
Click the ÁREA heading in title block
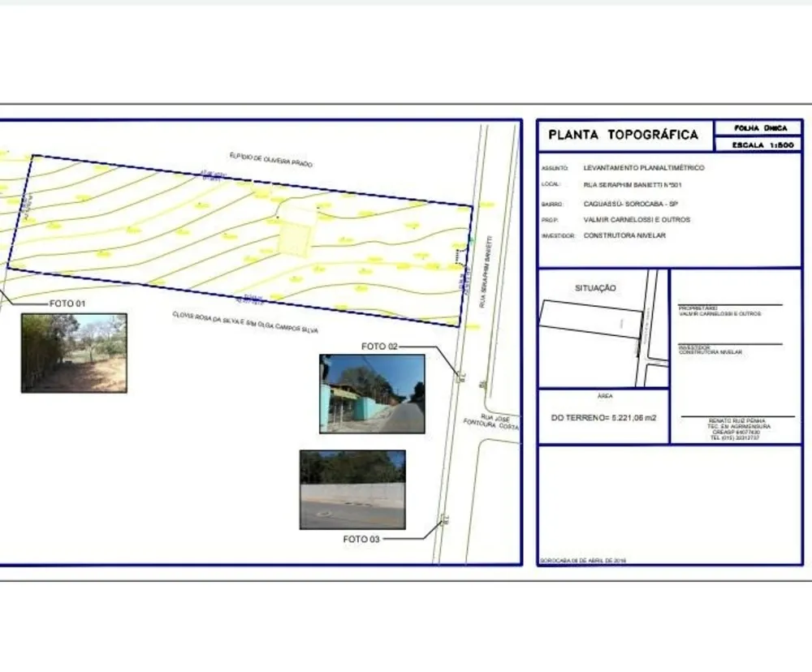pyautogui.click(x=605, y=396)
